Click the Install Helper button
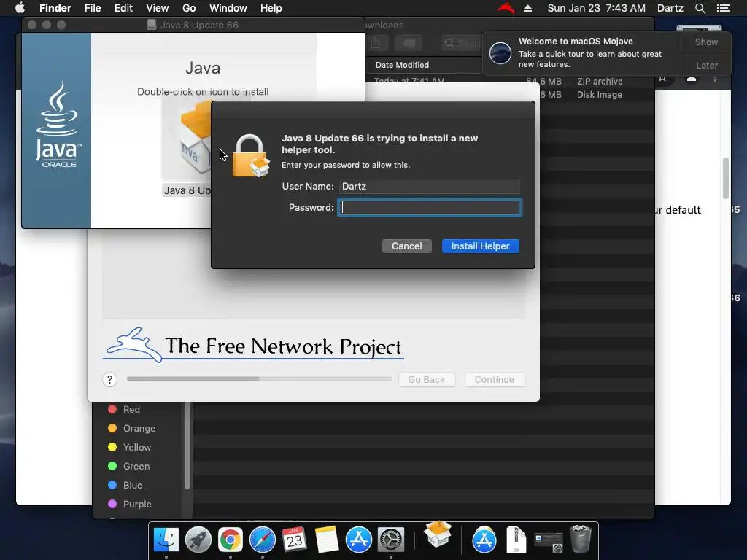The height and width of the screenshot is (560, 747). point(480,246)
